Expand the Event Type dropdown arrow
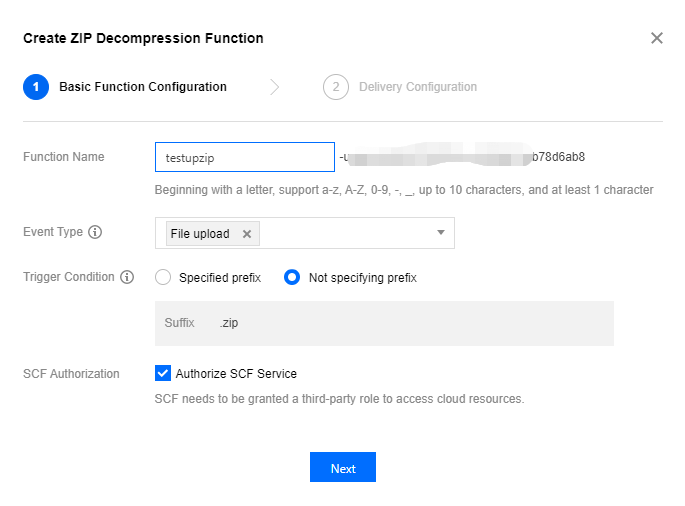Screen dimensions: 685x506 coord(441,233)
